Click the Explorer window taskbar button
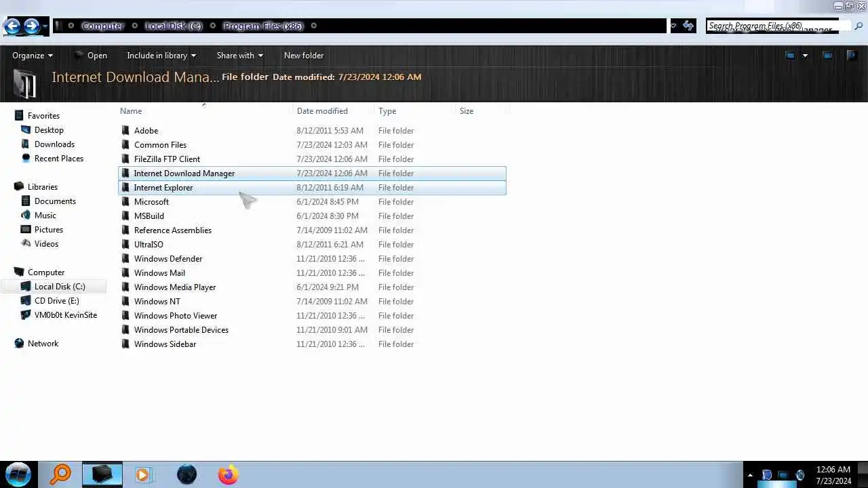The width and height of the screenshot is (868, 488). (102, 474)
